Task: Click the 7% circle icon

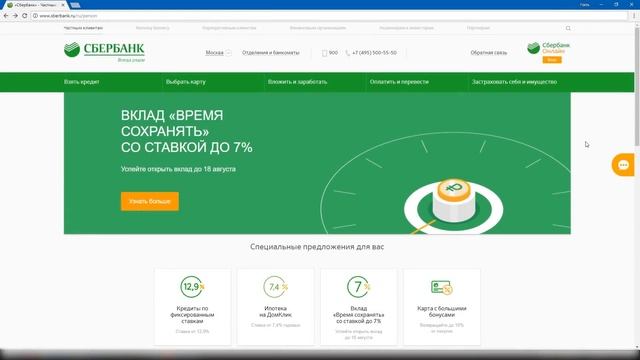Action: (x=359, y=287)
